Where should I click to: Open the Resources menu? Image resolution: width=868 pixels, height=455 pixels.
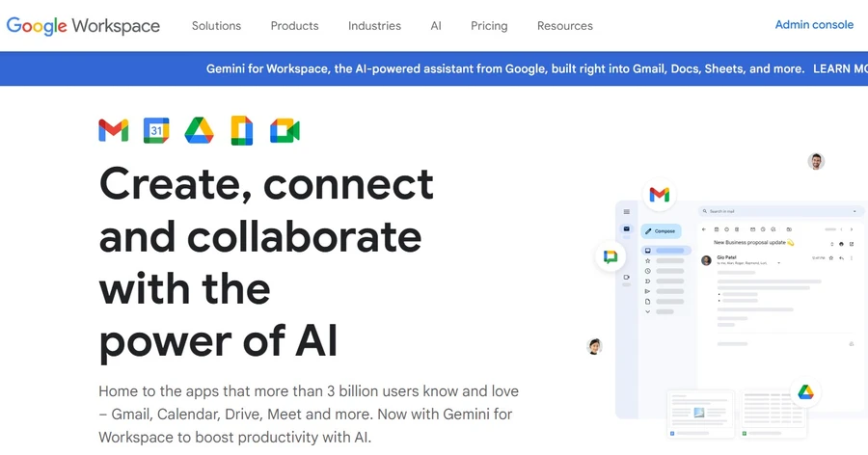click(x=564, y=26)
